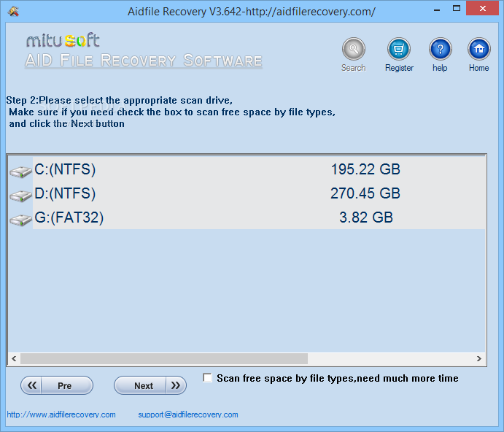Open the help question mark icon
Screen dimensions: 504x432
441,49
